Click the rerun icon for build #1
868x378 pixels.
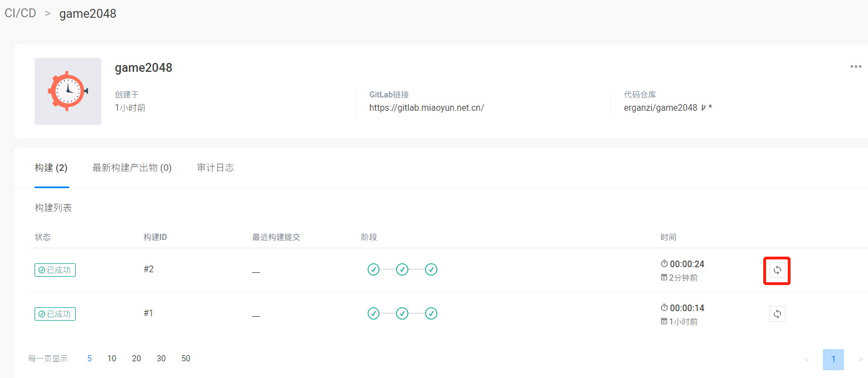tap(777, 314)
